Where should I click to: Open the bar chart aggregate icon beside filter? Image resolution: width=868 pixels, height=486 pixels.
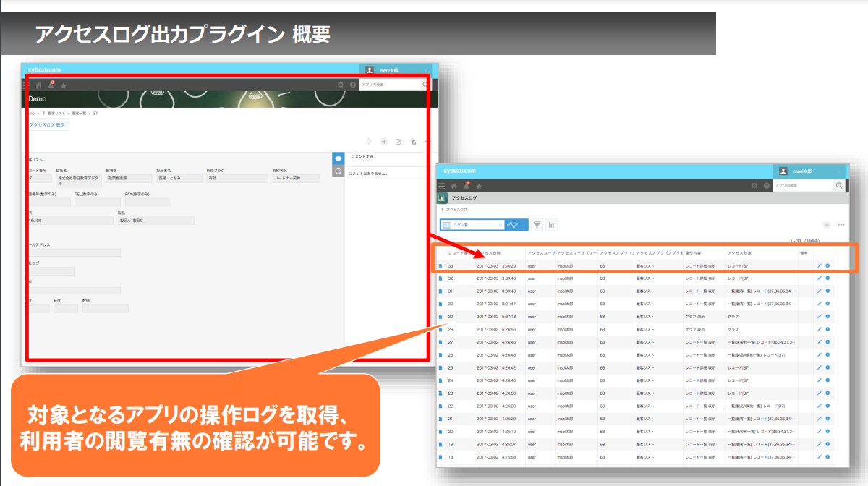coord(552,225)
